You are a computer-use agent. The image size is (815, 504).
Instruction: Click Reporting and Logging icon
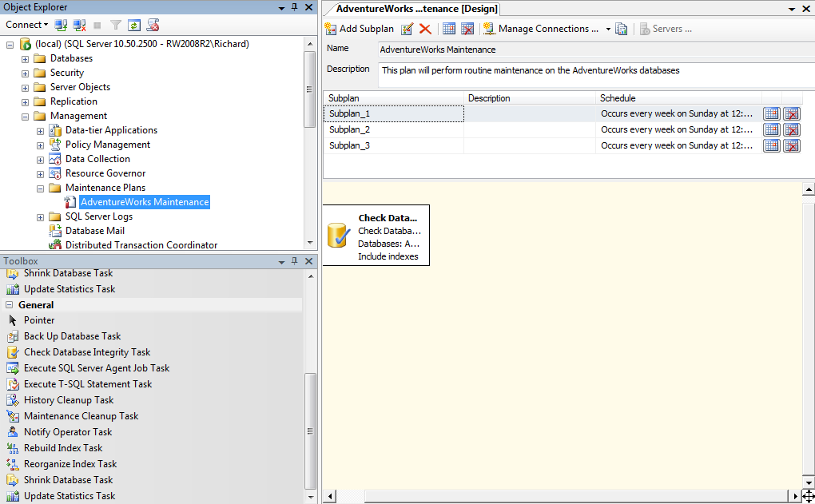click(621, 29)
